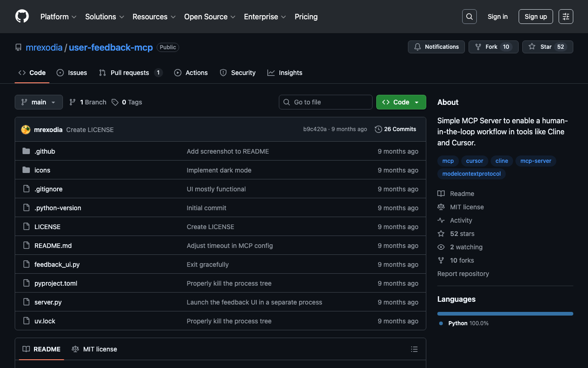Open the server.py file
Screen dimensions: 588x368
tap(48, 302)
